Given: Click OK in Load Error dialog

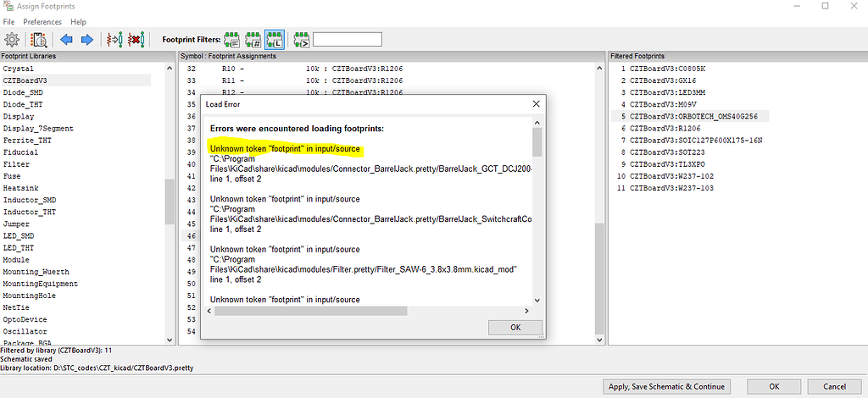Looking at the screenshot, I should pos(515,327).
